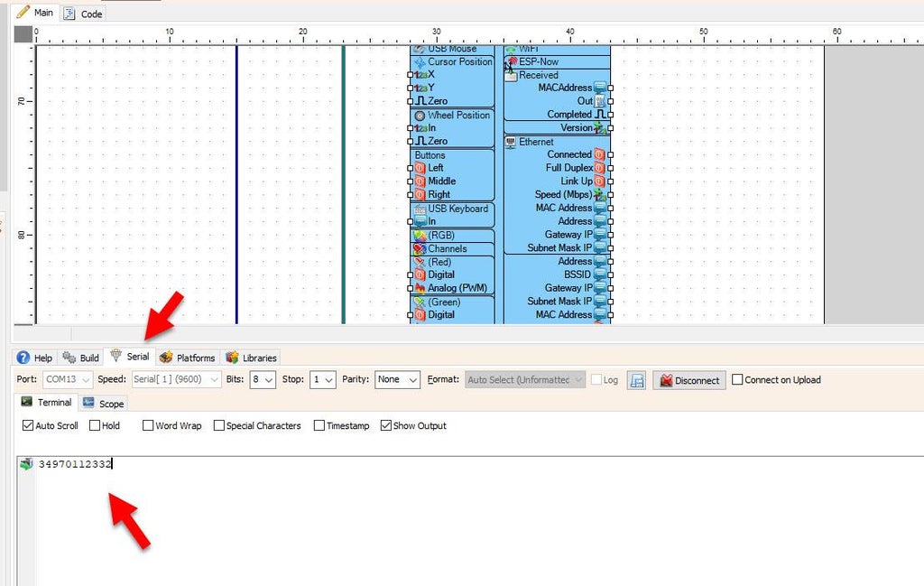The image size is (924, 586).
Task: Click the 'Buttons' group label
Action: [430, 155]
